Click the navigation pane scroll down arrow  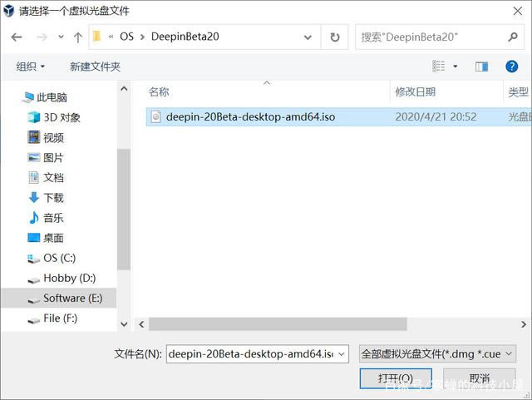pyautogui.click(x=124, y=324)
